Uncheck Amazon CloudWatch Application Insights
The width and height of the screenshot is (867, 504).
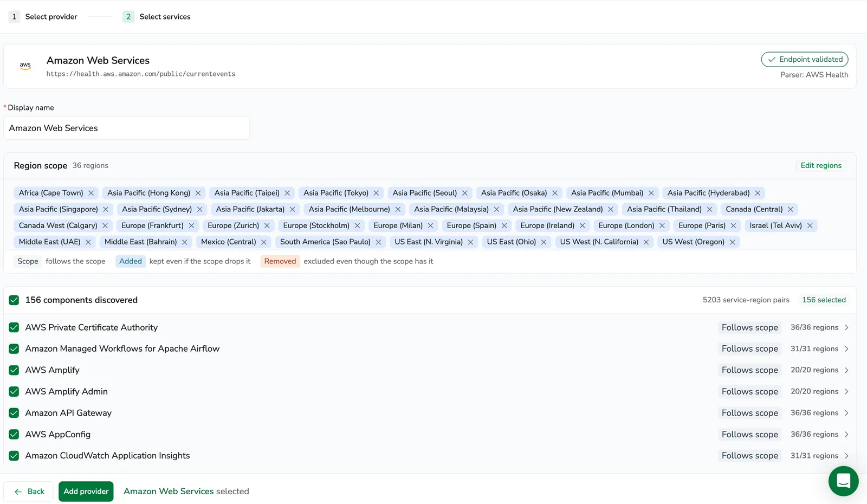click(14, 456)
